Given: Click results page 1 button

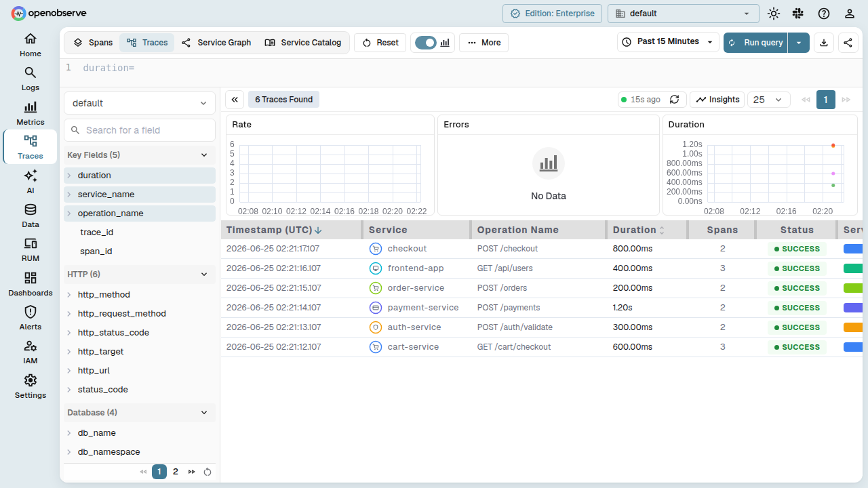Looking at the screenshot, I should point(826,100).
